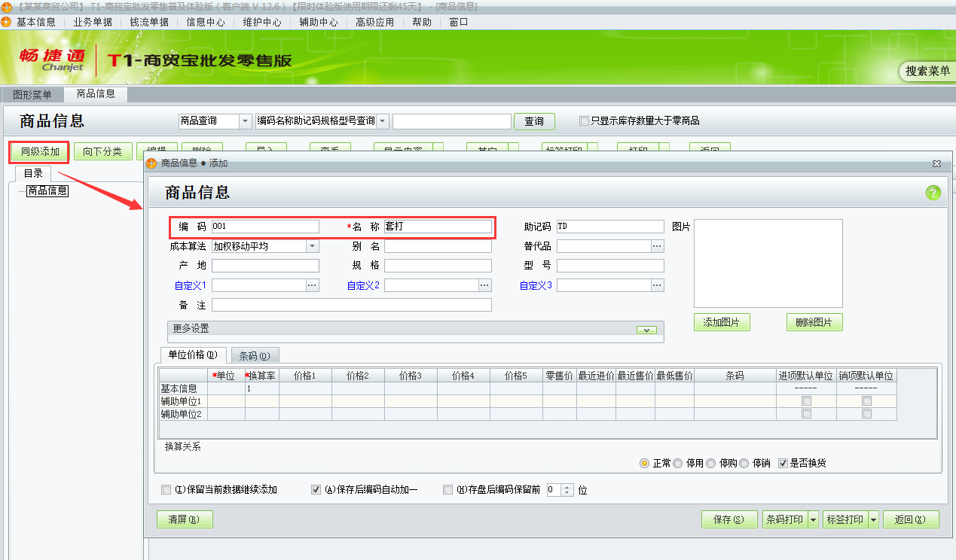Viewport: 956px width, 560px height.
Task: Open the picker icon next to 自定义1
Action: tap(312, 285)
